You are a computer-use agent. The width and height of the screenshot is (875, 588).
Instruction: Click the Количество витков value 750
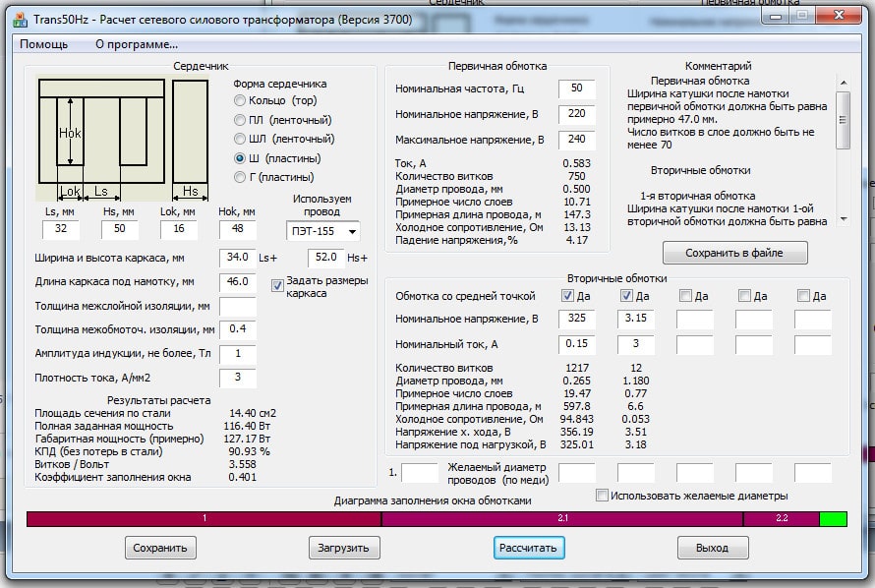click(x=576, y=176)
